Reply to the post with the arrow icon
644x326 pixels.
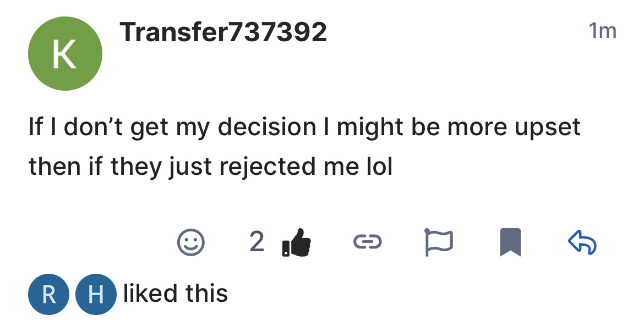click(x=582, y=242)
